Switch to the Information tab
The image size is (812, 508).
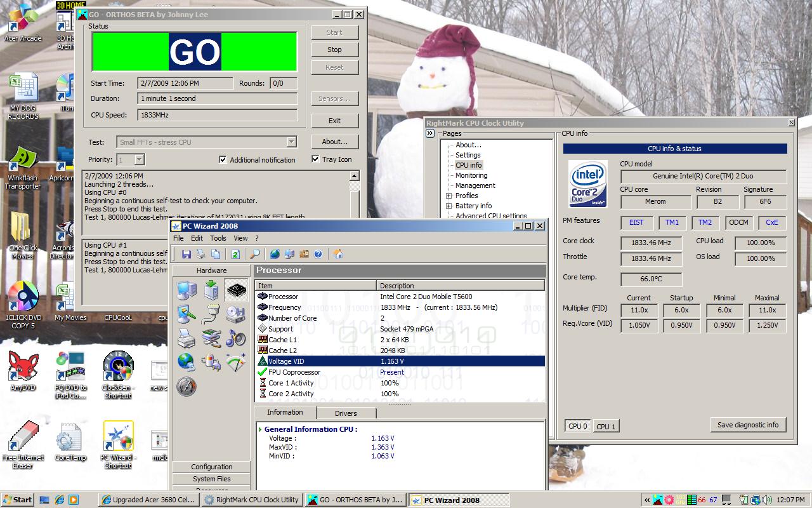(x=285, y=412)
